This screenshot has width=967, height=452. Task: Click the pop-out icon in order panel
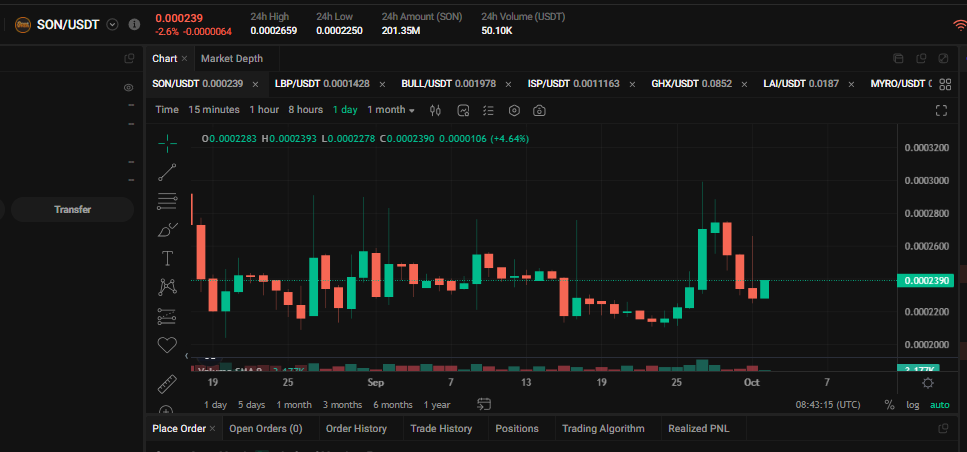(943, 429)
